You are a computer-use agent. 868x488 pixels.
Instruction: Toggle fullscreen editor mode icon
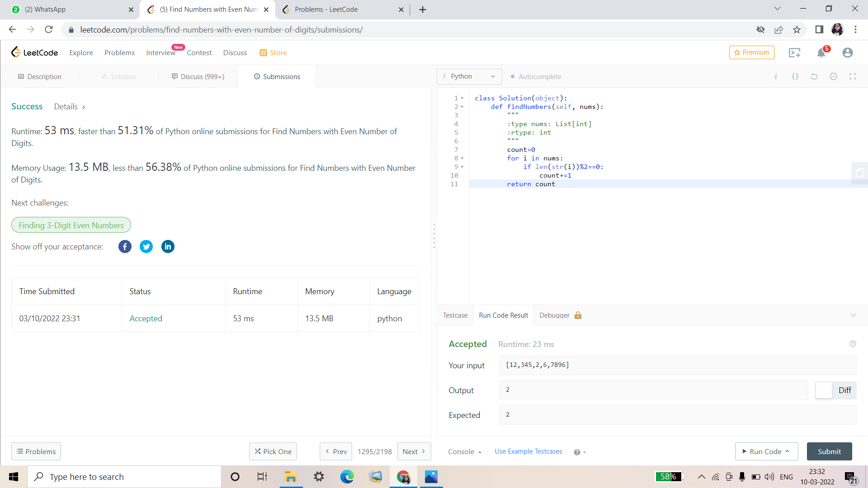click(x=853, y=76)
